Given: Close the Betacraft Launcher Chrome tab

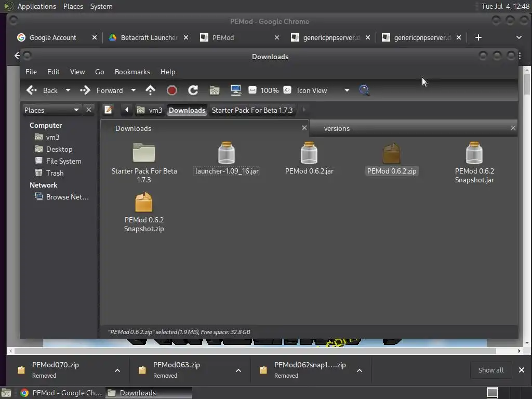Looking at the screenshot, I should click(x=186, y=37).
